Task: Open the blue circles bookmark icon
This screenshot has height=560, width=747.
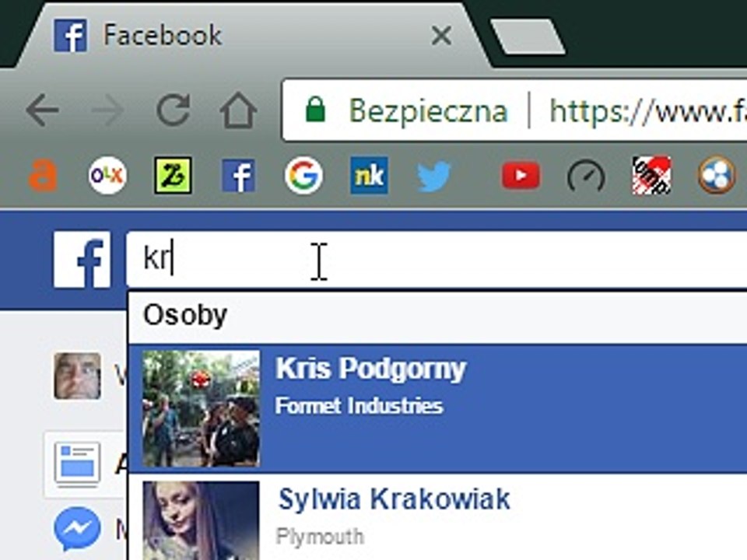Action: (717, 176)
